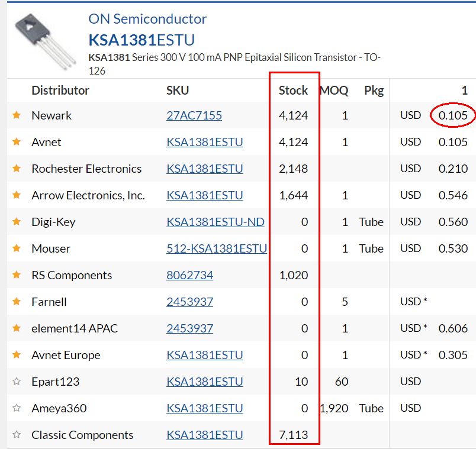
Task: Open Classic Components KSA1381ESTU SKU link
Action: coord(205,435)
